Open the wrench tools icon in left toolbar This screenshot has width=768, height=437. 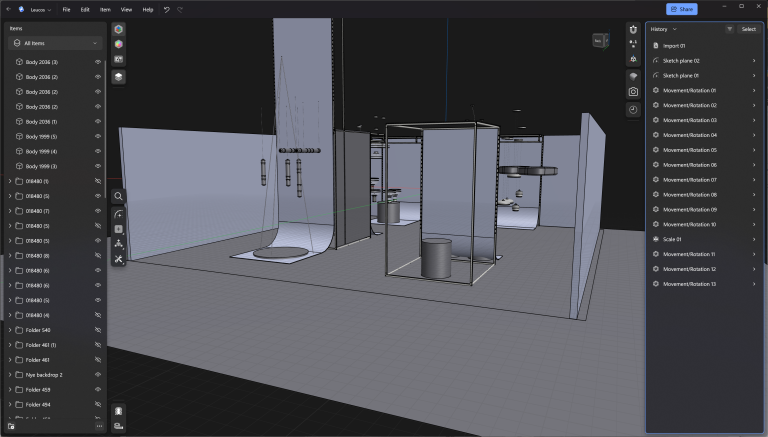(118, 259)
